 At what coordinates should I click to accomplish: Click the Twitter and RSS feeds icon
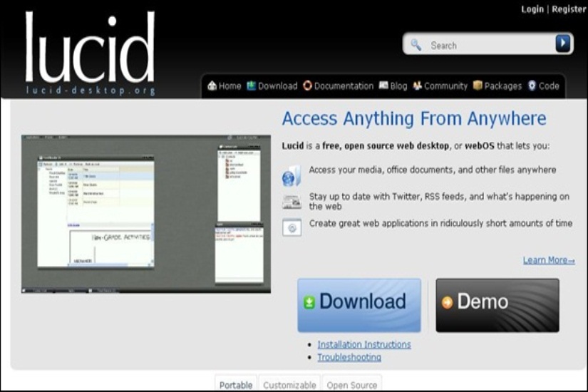(292, 202)
